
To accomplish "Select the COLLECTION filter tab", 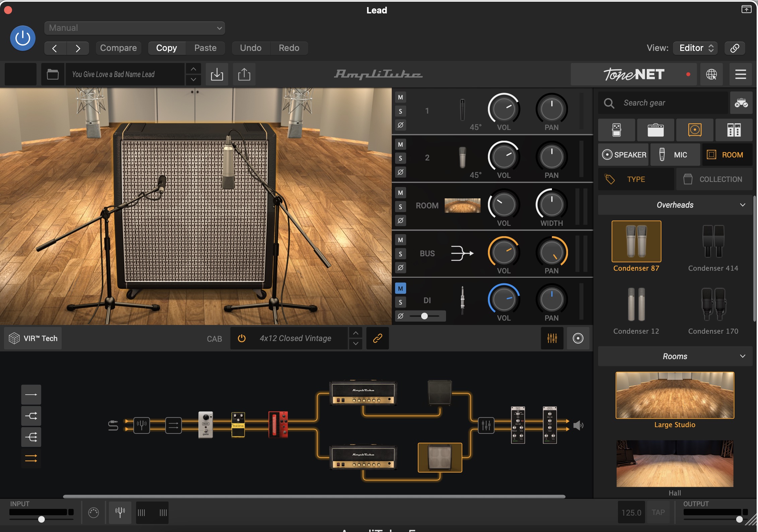I will (x=714, y=179).
